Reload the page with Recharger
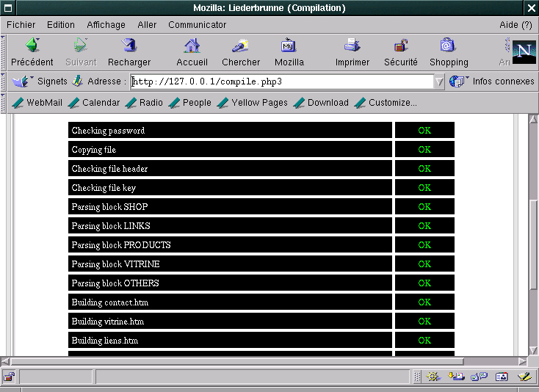 click(129, 51)
